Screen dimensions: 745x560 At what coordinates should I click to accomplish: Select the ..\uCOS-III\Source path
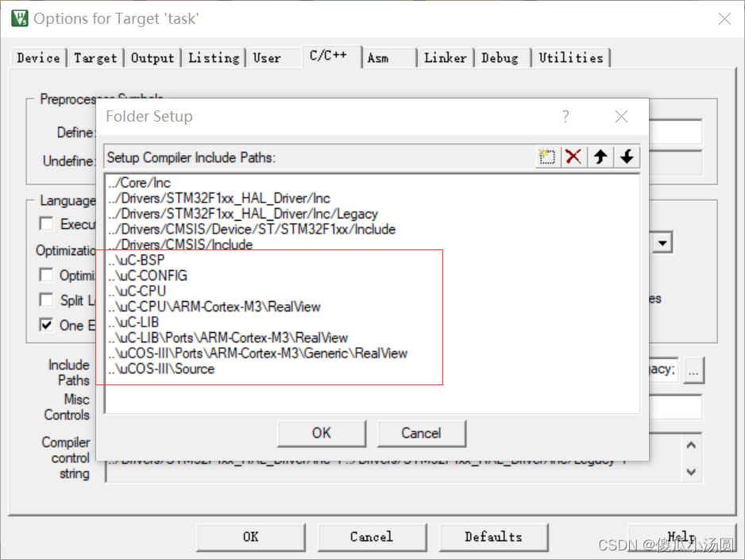tap(161, 369)
